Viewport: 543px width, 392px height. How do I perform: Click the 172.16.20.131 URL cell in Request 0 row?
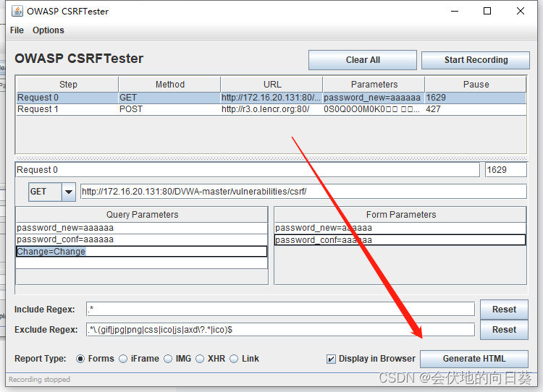coord(271,98)
